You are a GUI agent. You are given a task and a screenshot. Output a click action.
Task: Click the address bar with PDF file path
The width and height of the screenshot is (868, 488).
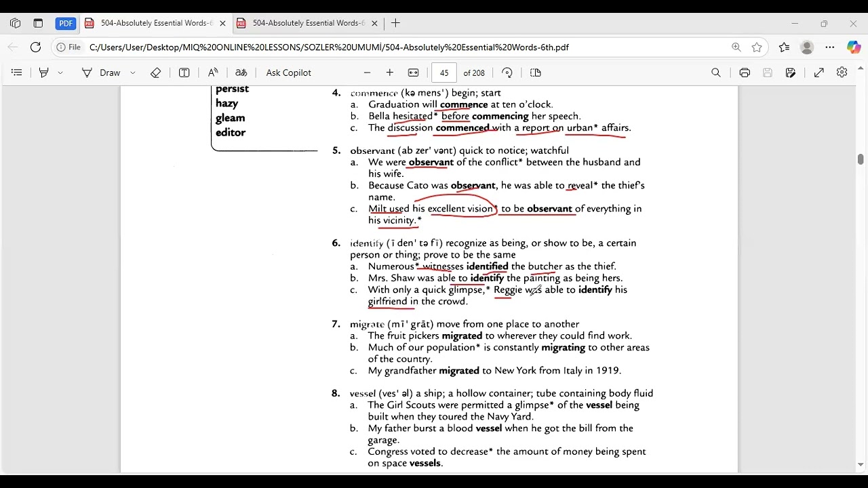click(x=329, y=47)
